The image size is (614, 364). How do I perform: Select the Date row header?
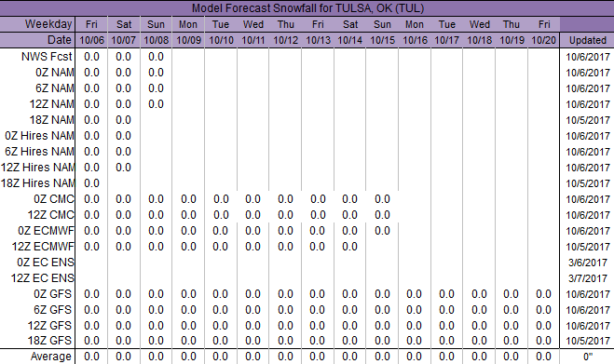(x=60, y=40)
